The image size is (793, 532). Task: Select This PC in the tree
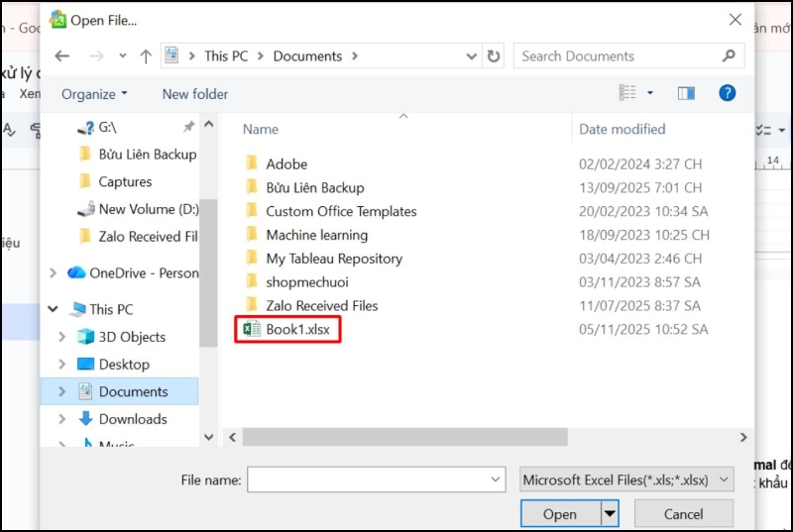point(101,309)
